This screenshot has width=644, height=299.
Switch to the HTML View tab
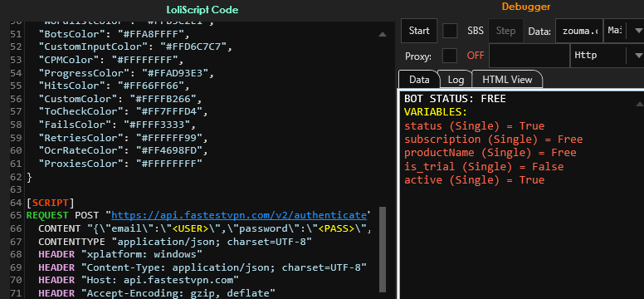(507, 80)
